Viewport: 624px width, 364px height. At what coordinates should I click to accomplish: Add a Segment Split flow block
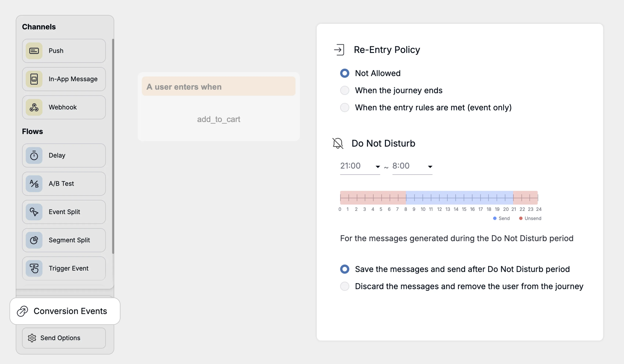pos(64,240)
